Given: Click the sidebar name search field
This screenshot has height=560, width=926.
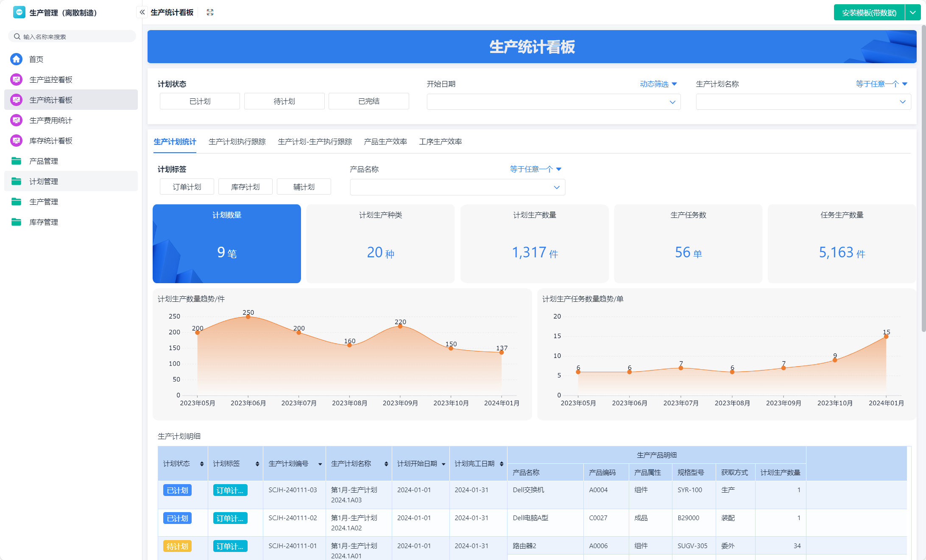Looking at the screenshot, I should click(72, 36).
